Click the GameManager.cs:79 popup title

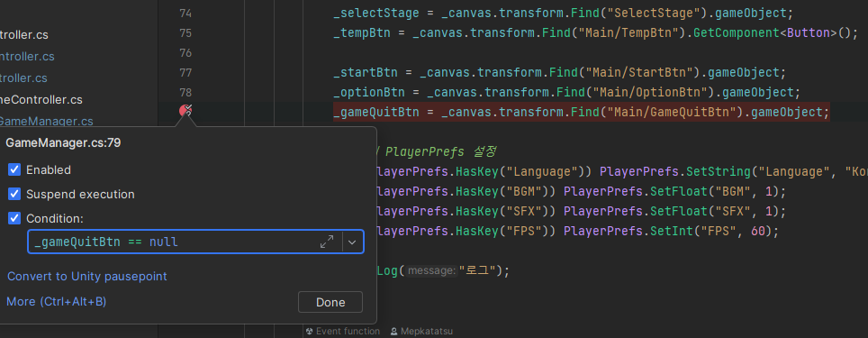click(x=63, y=143)
